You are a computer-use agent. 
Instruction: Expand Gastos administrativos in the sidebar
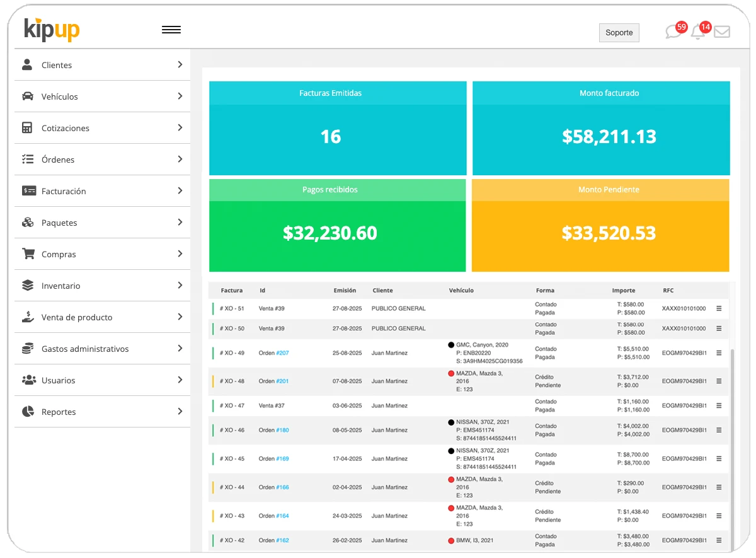pos(181,348)
